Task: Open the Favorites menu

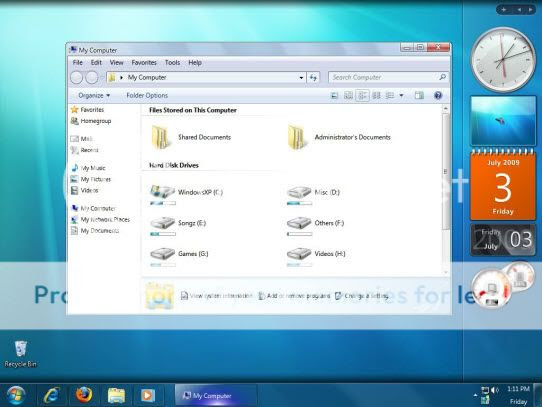Action: click(144, 63)
